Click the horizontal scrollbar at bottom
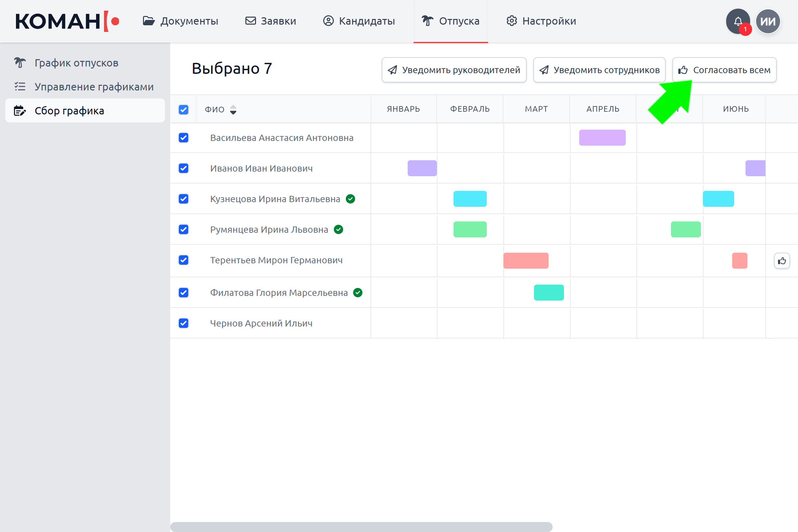The image size is (798, 532). point(361,527)
